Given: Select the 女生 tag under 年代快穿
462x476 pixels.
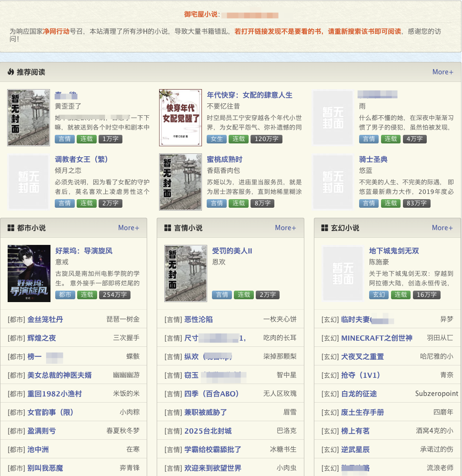Looking at the screenshot, I should click(x=217, y=139).
